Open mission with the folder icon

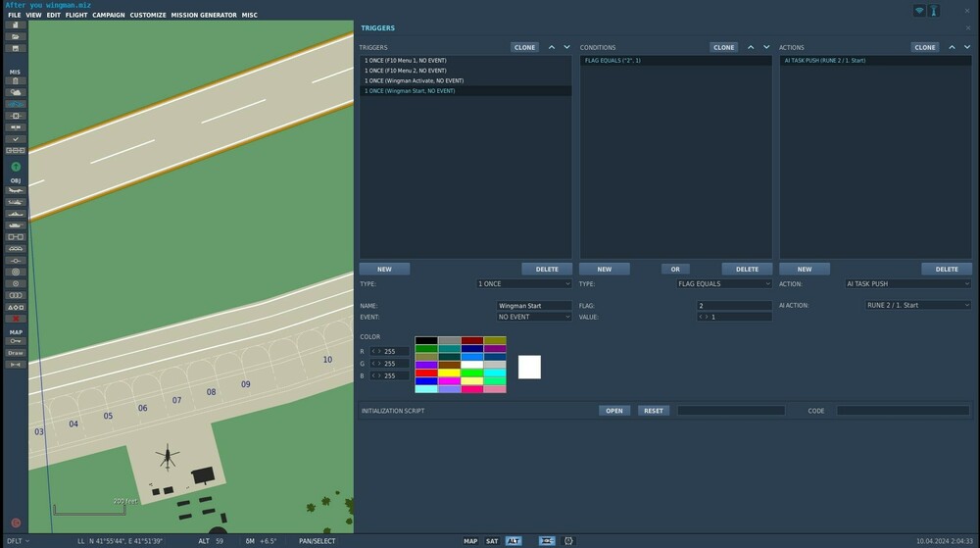pyautogui.click(x=16, y=36)
